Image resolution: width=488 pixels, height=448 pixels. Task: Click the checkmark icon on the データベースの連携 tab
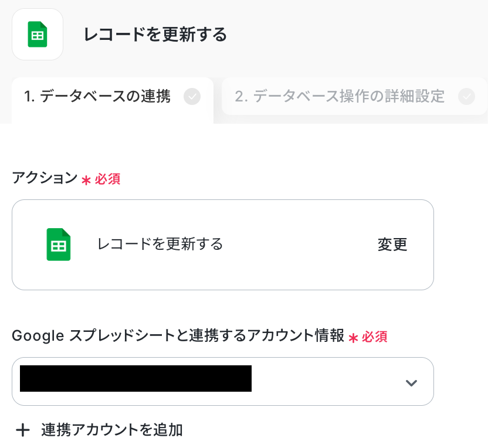click(192, 96)
